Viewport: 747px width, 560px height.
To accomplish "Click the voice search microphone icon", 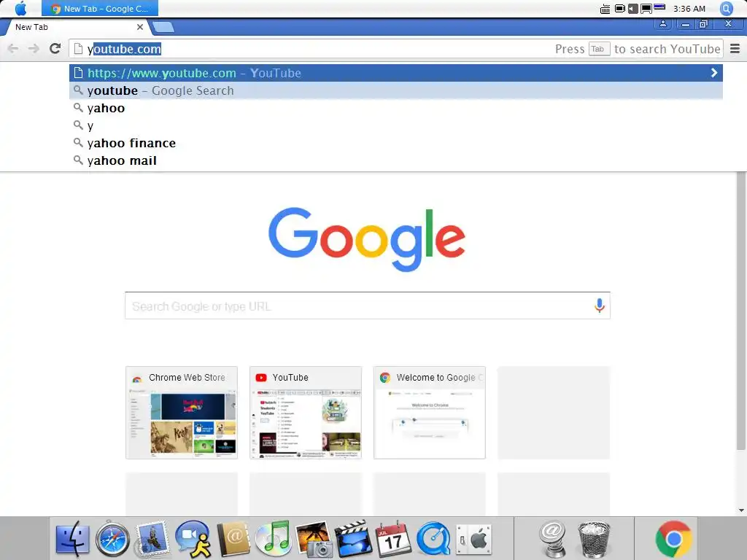I will pos(600,306).
